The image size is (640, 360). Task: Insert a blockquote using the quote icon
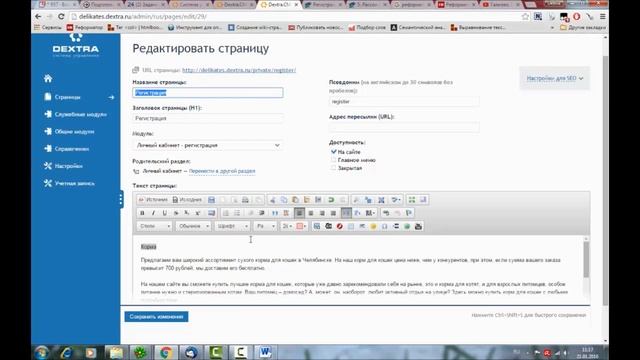click(275, 213)
